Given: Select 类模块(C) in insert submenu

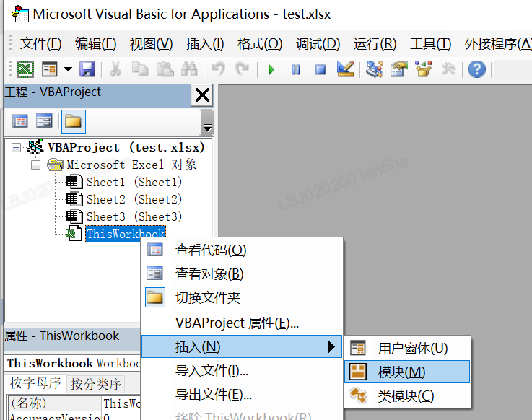Looking at the screenshot, I should click(x=407, y=395).
